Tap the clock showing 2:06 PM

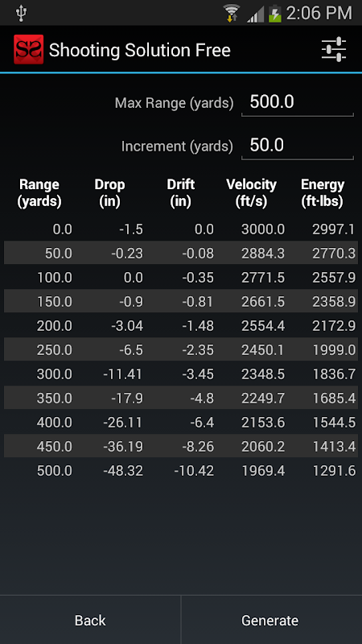(x=319, y=13)
